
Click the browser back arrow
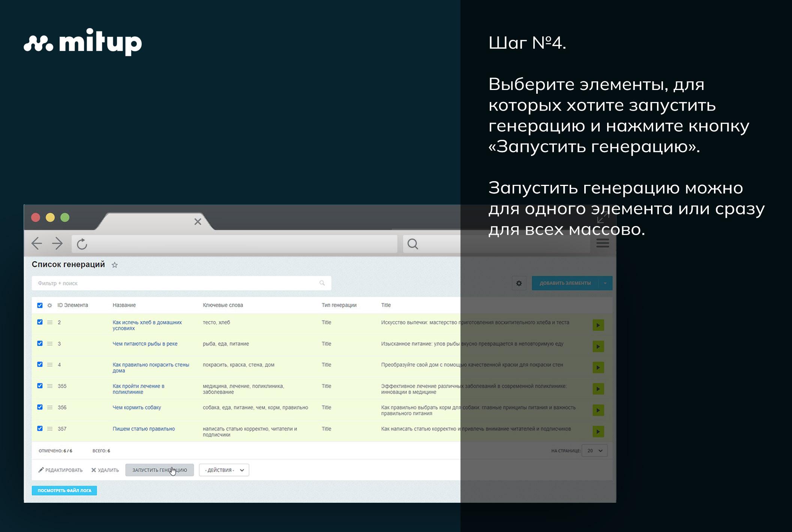(x=36, y=244)
